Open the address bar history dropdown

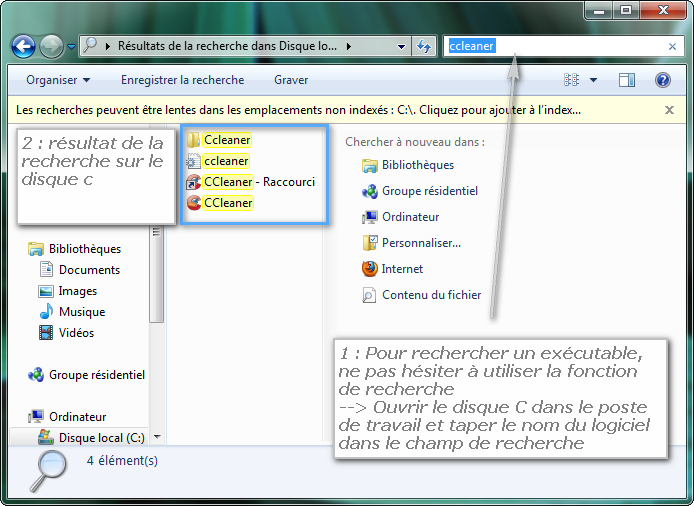pyautogui.click(x=401, y=46)
